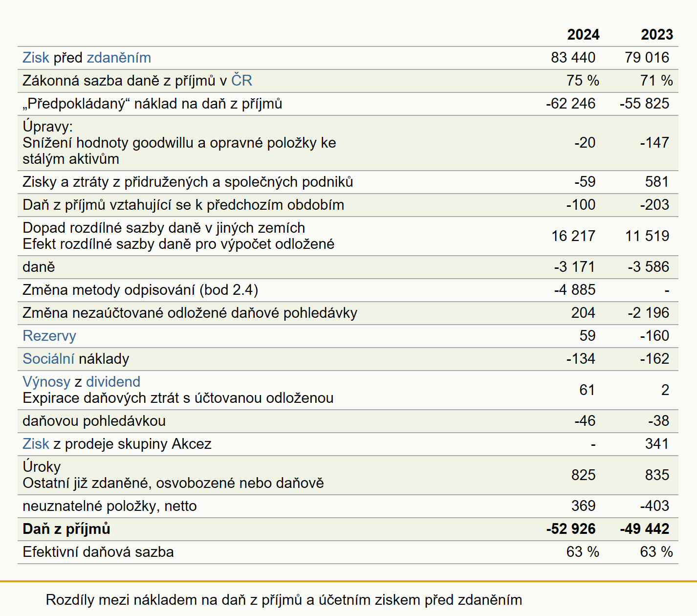The height and width of the screenshot is (616, 697).
Task: Open the 'Rezervy' link
Action: pyautogui.click(x=49, y=336)
